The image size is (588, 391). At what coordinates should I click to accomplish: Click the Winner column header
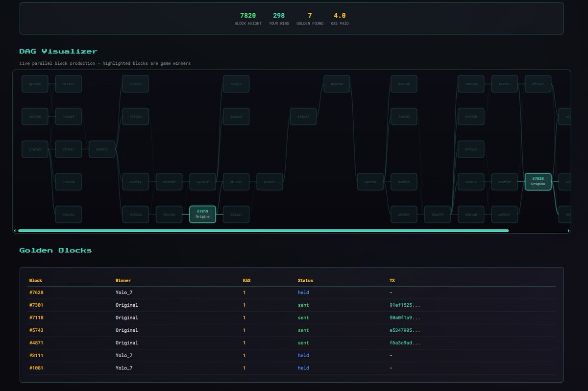click(x=123, y=280)
